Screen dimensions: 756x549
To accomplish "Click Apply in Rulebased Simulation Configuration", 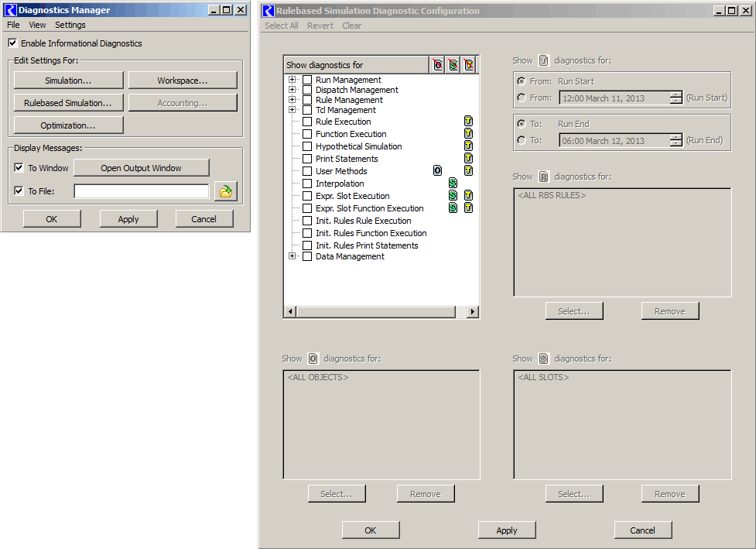I will coord(507,530).
